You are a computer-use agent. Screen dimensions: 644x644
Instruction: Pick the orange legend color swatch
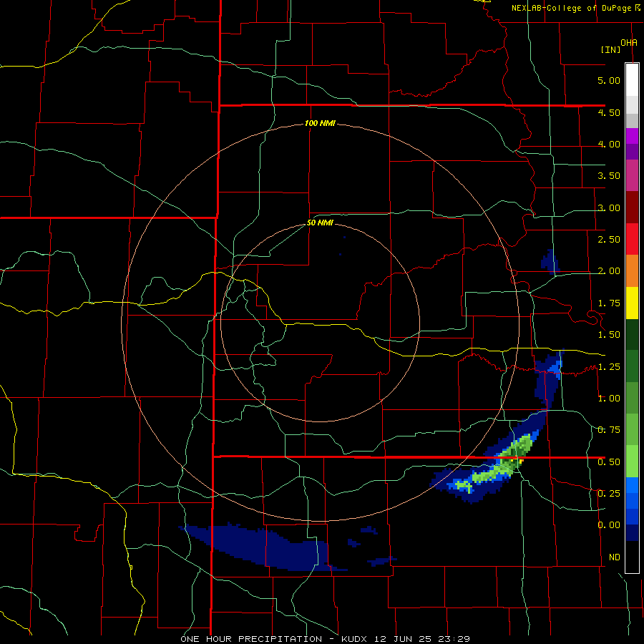point(632,271)
